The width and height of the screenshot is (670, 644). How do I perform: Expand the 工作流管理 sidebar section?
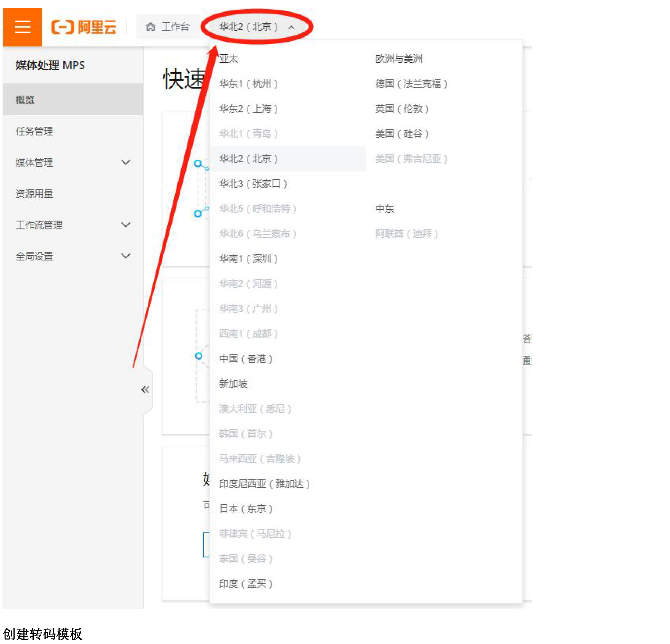coord(126,225)
